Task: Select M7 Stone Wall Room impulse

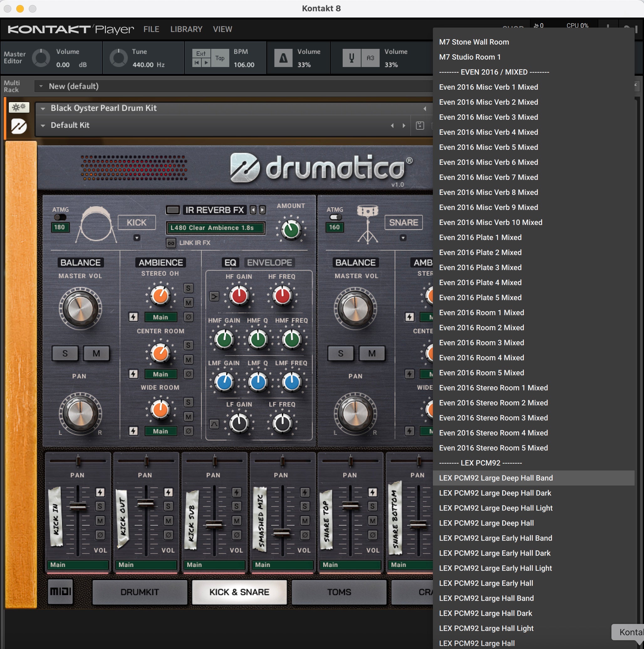Action: [x=533, y=42]
